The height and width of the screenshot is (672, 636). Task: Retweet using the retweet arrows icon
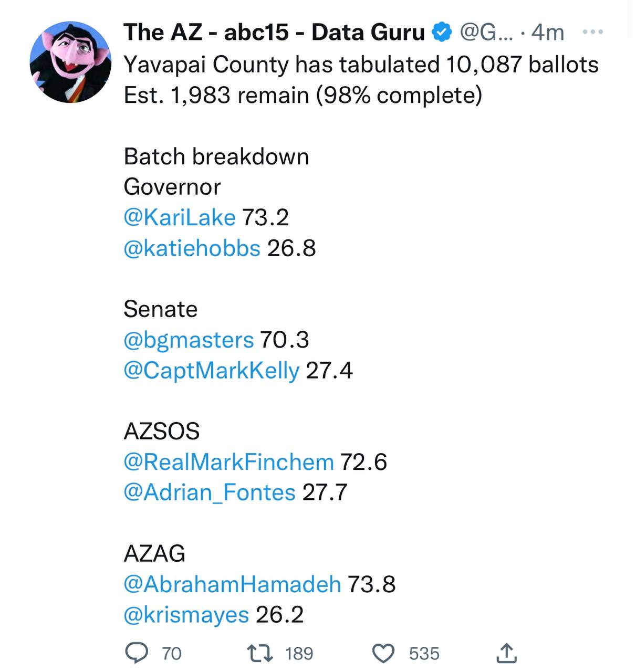pos(259,653)
